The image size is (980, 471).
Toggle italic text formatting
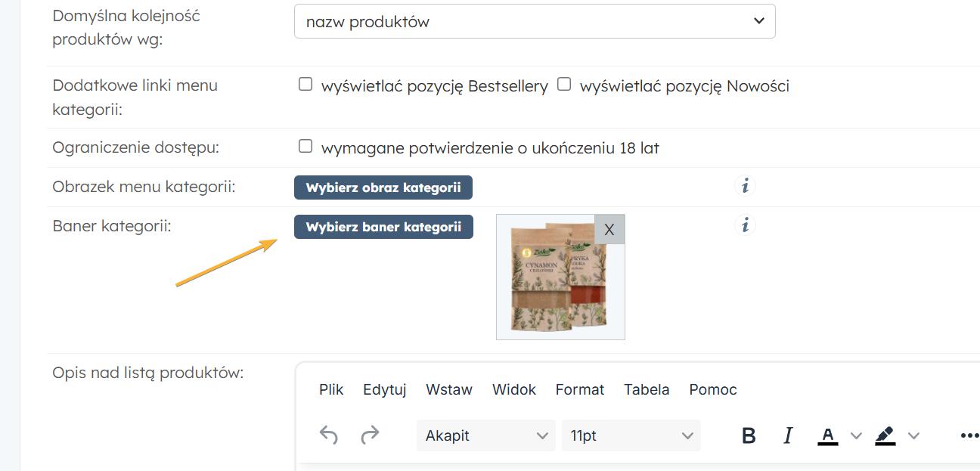(x=788, y=435)
